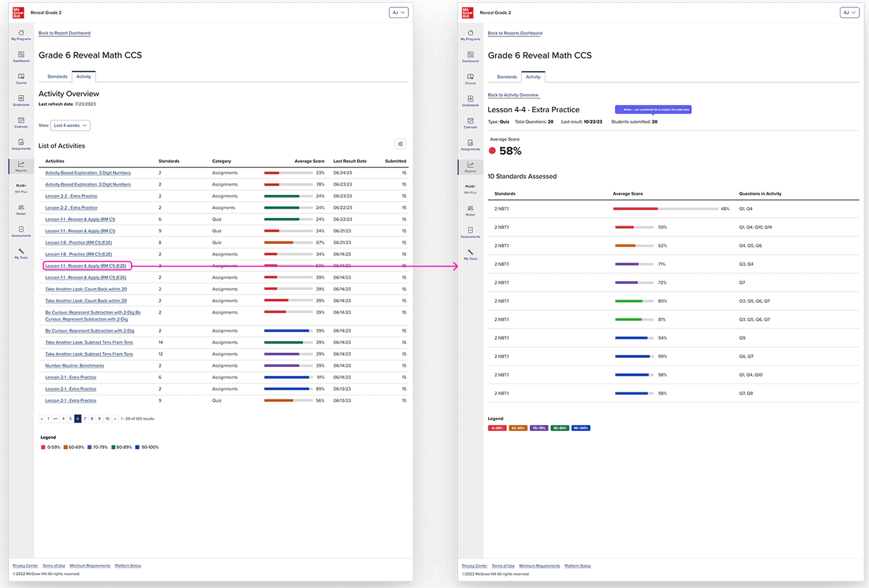869x588 pixels.
Task: Click MH Plus icon in left sidebar
Action: pos(21,188)
